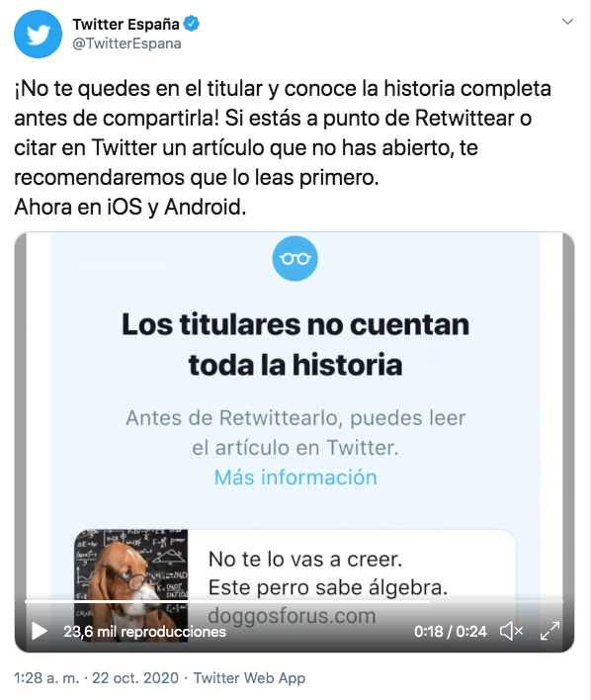Unmute the video with the speaker icon

(512, 631)
